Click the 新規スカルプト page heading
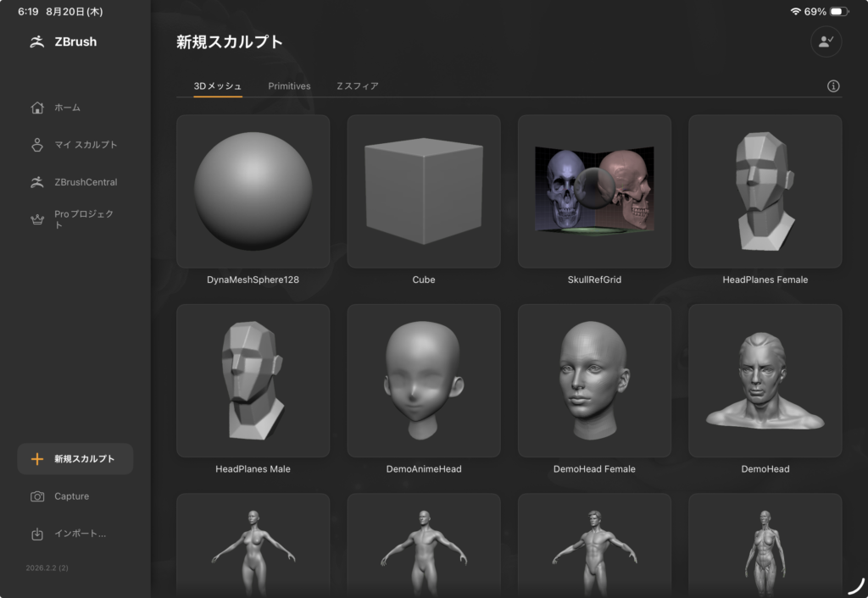The height and width of the screenshot is (598, 868). (230, 42)
